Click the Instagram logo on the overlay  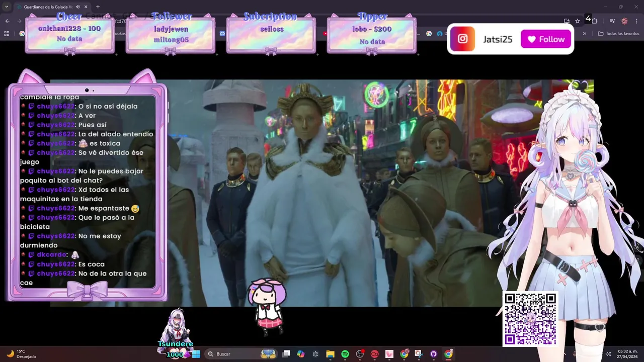pos(462,39)
